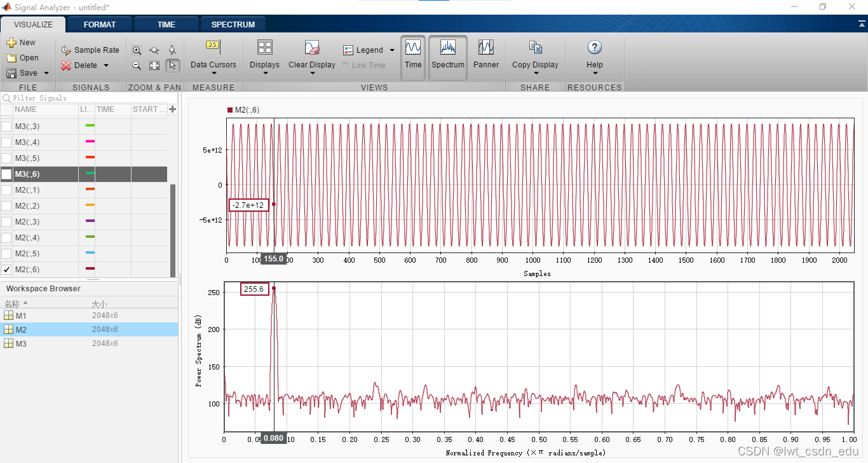This screenshot has width=868, height=463.
Task: Expand the Clear Display dropdown arrow
Action: (x=312, y=73)
